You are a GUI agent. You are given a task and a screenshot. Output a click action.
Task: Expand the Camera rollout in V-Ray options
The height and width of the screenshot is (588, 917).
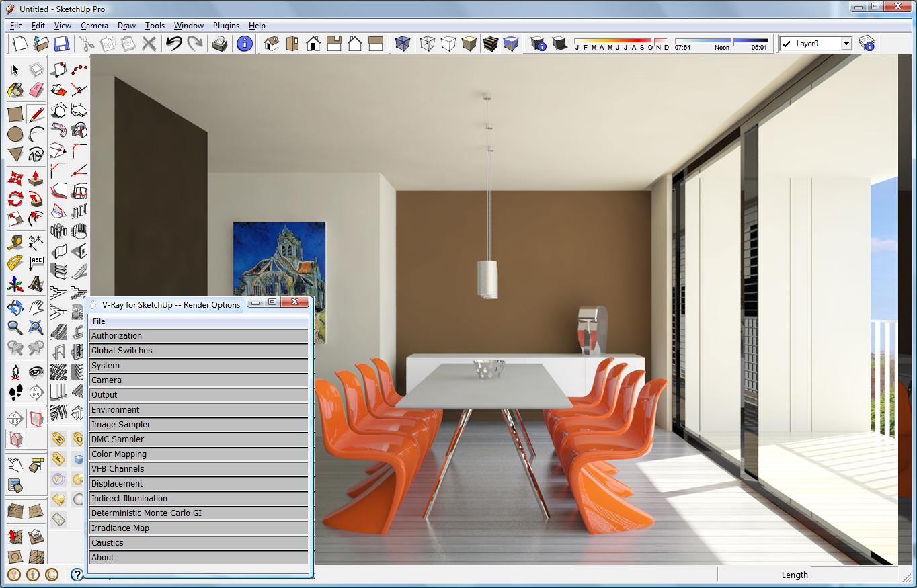[x=198, y=380]
